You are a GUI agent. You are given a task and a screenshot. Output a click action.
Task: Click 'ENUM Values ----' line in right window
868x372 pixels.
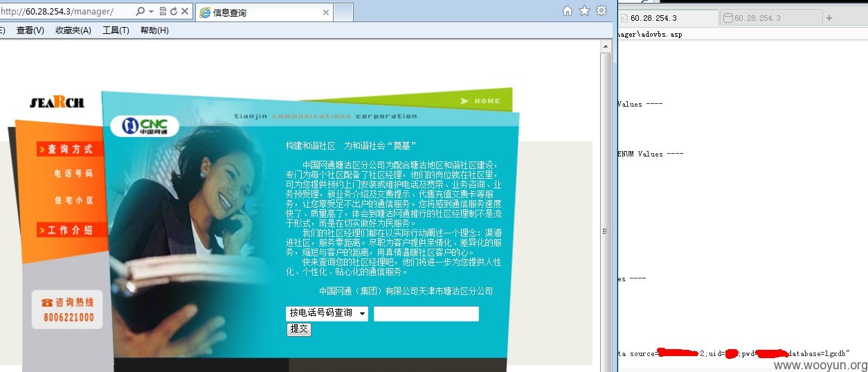point(650,154)
